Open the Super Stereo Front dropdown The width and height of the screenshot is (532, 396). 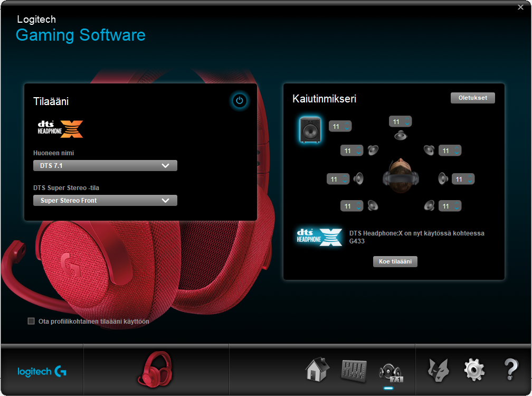pos(105,201)
